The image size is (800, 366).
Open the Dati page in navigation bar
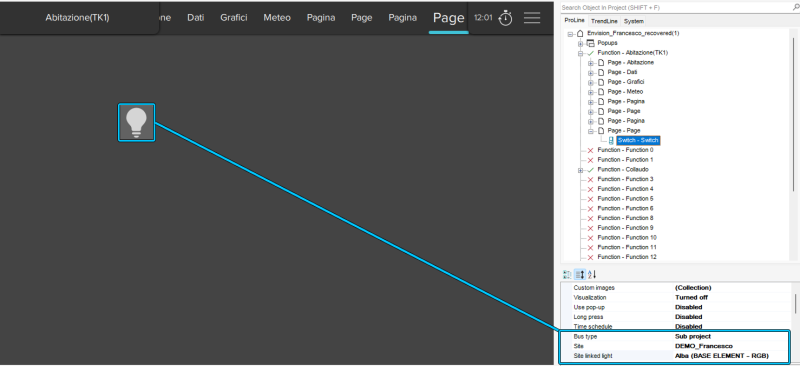coord(195,18)
